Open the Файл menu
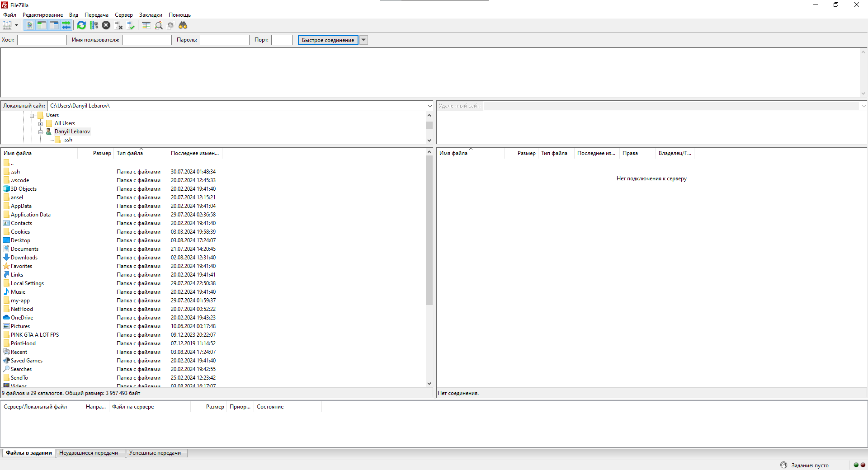 point(9,15)
